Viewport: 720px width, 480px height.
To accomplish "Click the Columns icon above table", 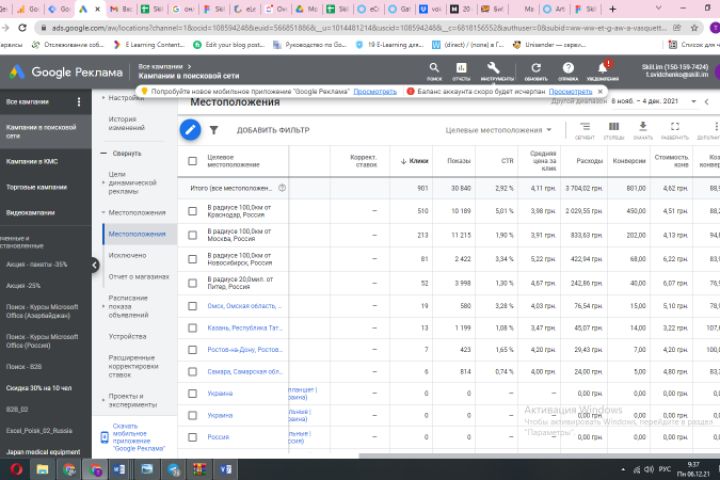I will (614, 129).
